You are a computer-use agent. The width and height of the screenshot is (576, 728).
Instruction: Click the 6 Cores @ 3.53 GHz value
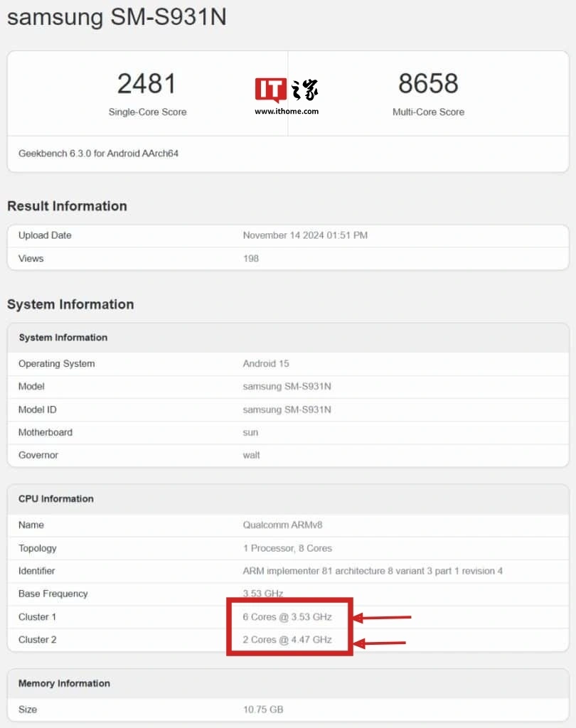point(287,616)
